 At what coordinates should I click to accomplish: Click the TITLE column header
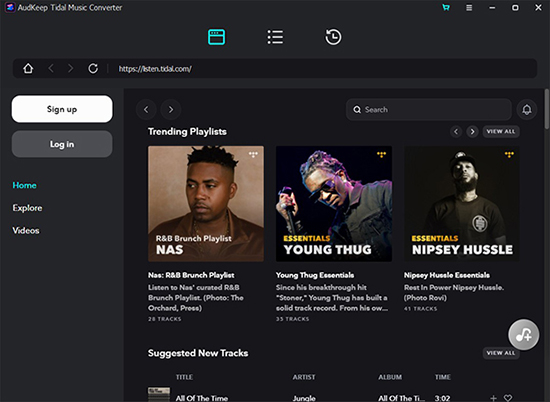(x=184, y=377)
